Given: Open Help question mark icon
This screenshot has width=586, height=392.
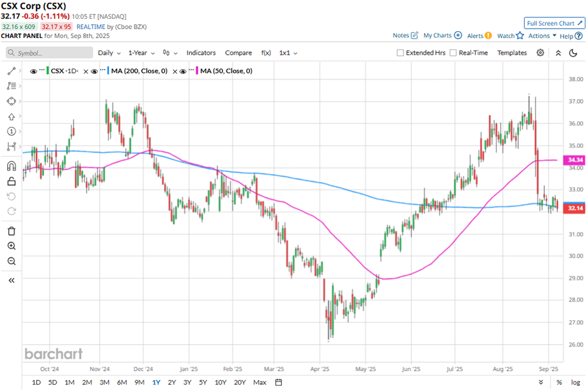Looking at the screenshot, I should (x=579, y=36).
